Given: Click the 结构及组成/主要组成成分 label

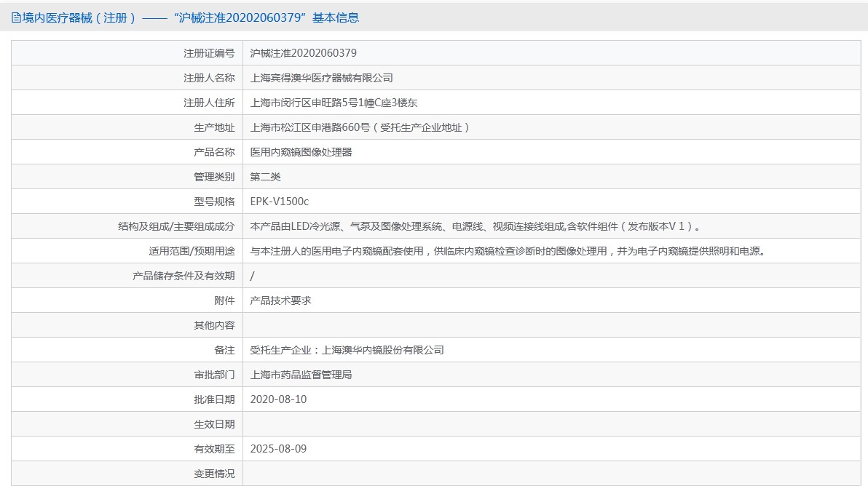Looking at the screenshot, I should tap(177, 226).
